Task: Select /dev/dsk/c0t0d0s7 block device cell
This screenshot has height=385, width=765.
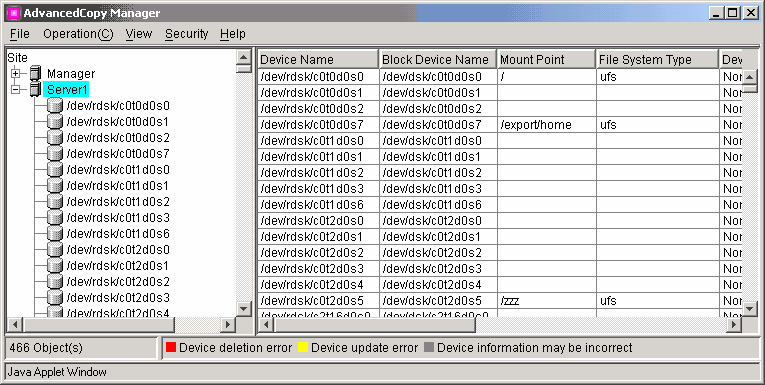Action: [x=438, y=125]
